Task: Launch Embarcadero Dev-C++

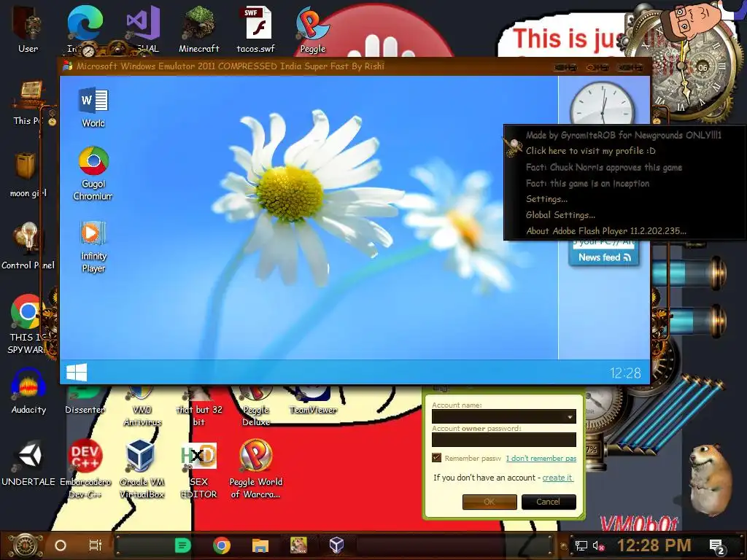Action: [85, 469]
